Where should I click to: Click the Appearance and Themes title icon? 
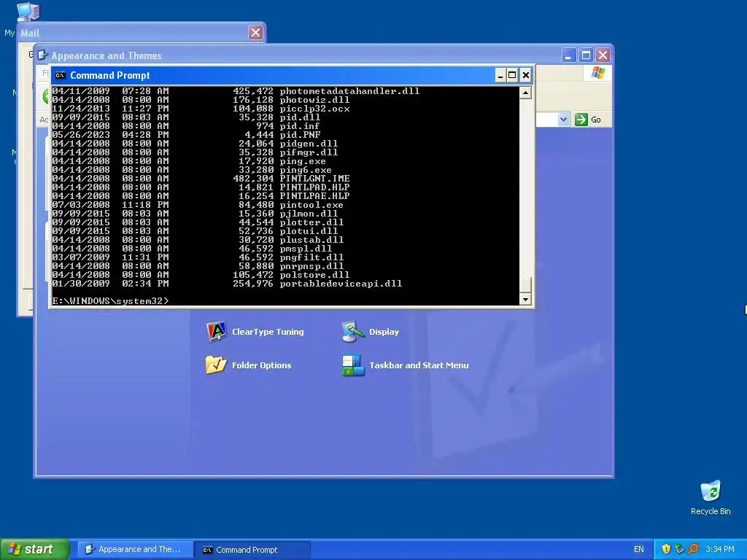coord(43,55)
